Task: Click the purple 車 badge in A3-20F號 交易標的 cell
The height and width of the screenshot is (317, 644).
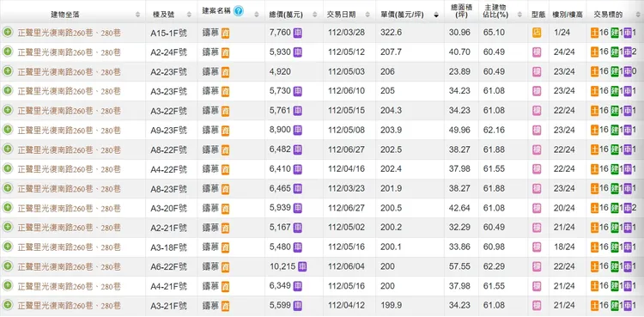Action: 627,208
